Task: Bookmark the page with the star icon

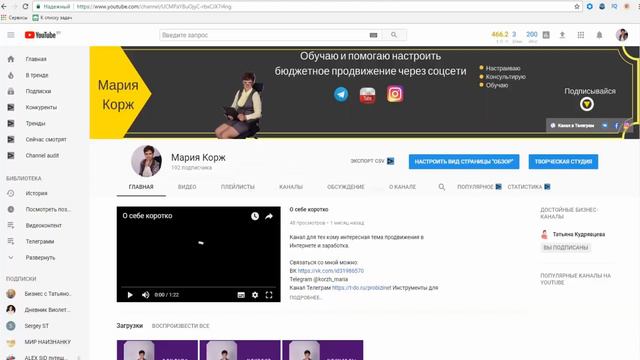Action: pyautogui.click(x=577, y=7)
